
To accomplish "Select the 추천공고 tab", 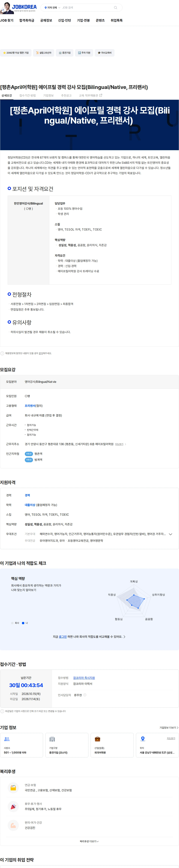I will click(66, 96).
